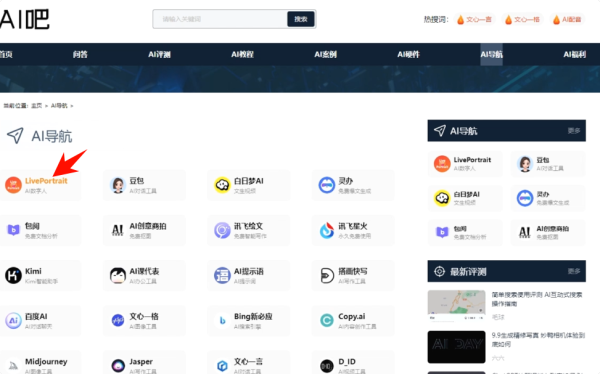Open 灵办 icon in AI导航 side panel

[525, 198]
